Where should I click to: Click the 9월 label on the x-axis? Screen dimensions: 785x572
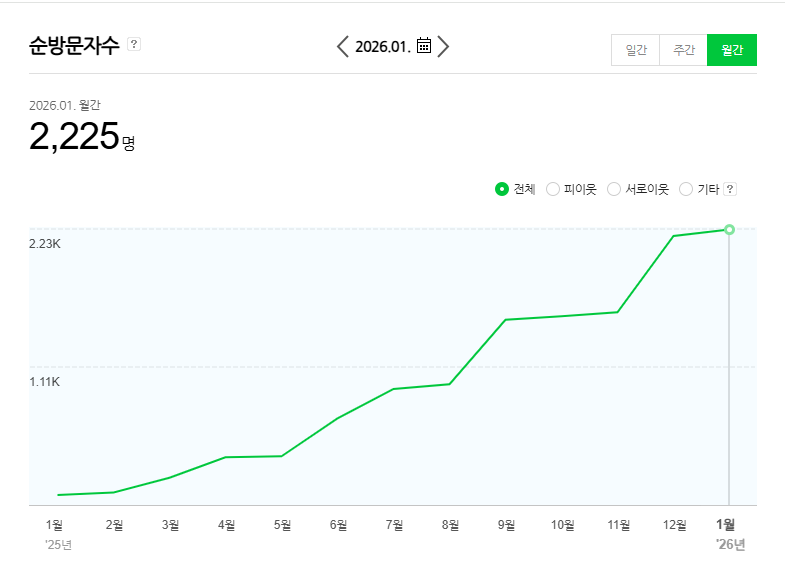[x=506, y=524]
